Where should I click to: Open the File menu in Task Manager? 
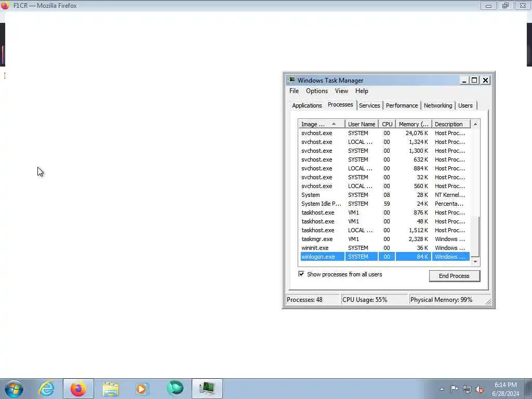[x=294, y=91]
